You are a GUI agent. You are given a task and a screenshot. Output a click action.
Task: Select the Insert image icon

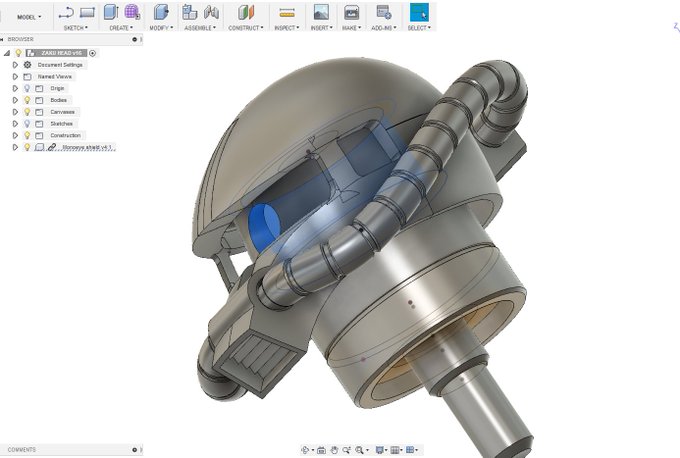click(321, 12)
